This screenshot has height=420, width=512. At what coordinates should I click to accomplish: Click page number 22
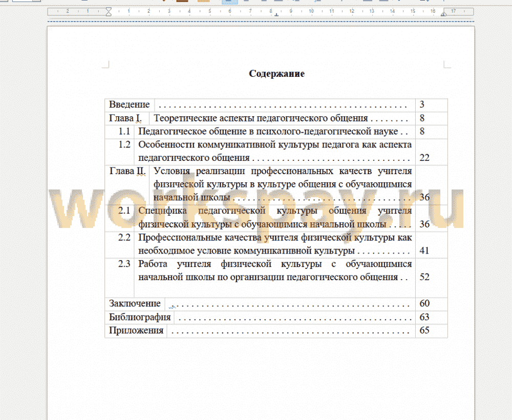pos(424,158)
